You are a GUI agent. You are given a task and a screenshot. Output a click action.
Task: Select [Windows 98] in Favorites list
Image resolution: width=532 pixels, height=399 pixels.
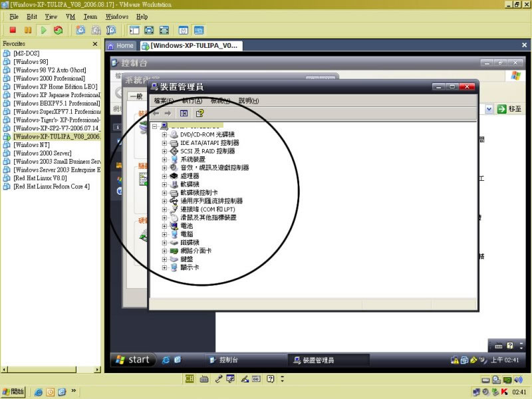tap(31, 62)
